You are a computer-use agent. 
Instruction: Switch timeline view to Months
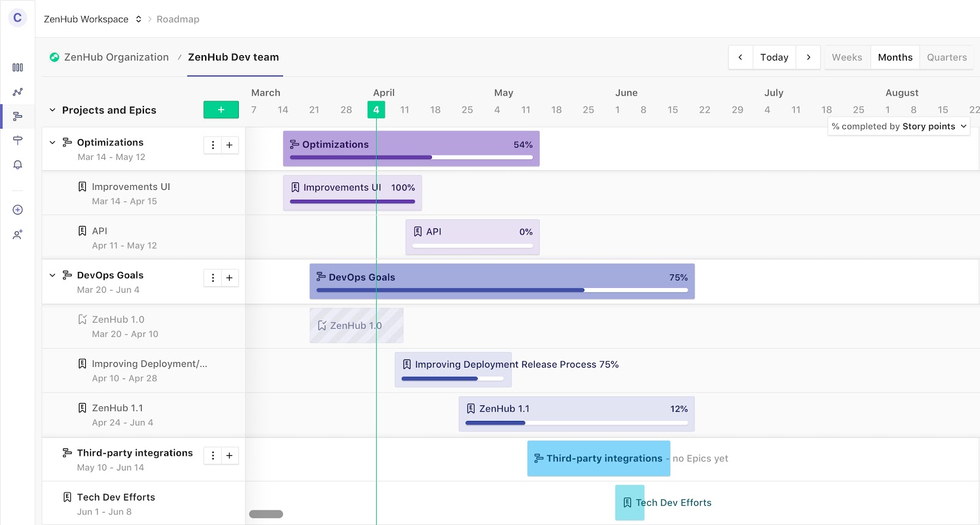[895, 57]
